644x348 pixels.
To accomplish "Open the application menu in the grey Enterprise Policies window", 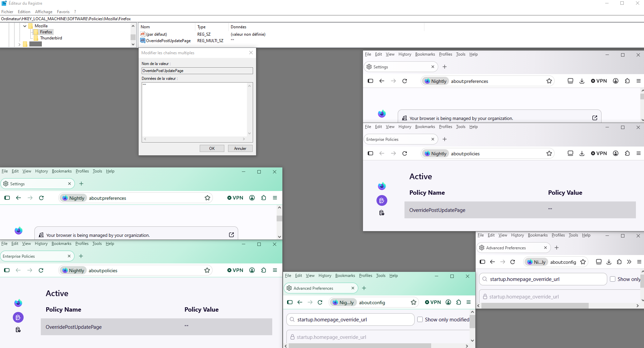I will (639, 153).
